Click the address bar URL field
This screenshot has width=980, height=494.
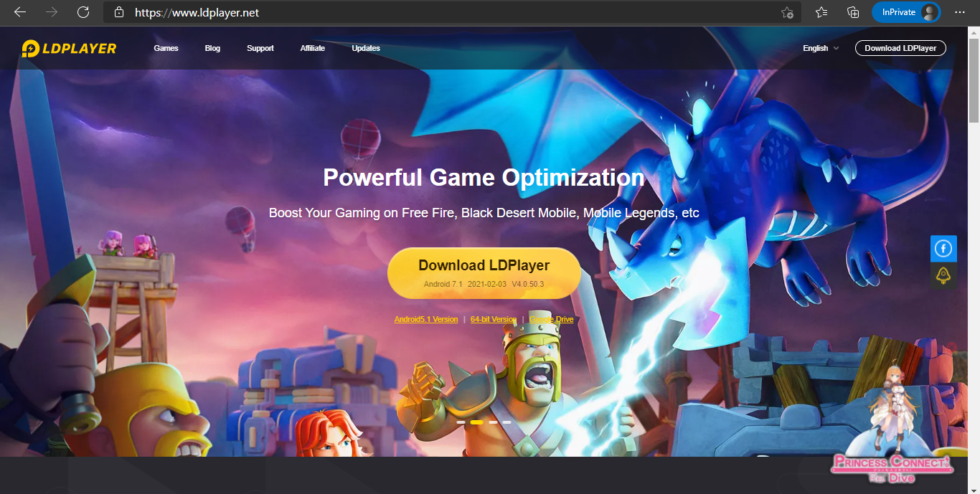click(x=452, y=12)
